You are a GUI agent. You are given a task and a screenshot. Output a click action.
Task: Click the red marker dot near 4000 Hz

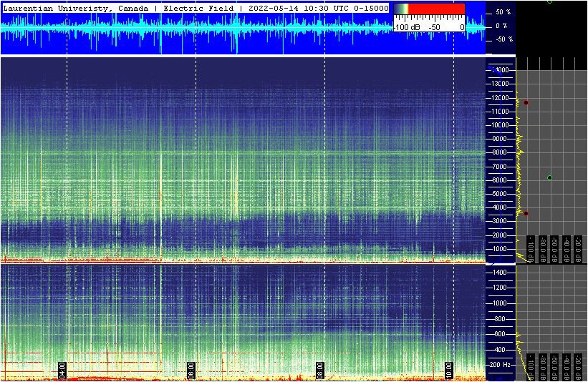click(526, 213)
